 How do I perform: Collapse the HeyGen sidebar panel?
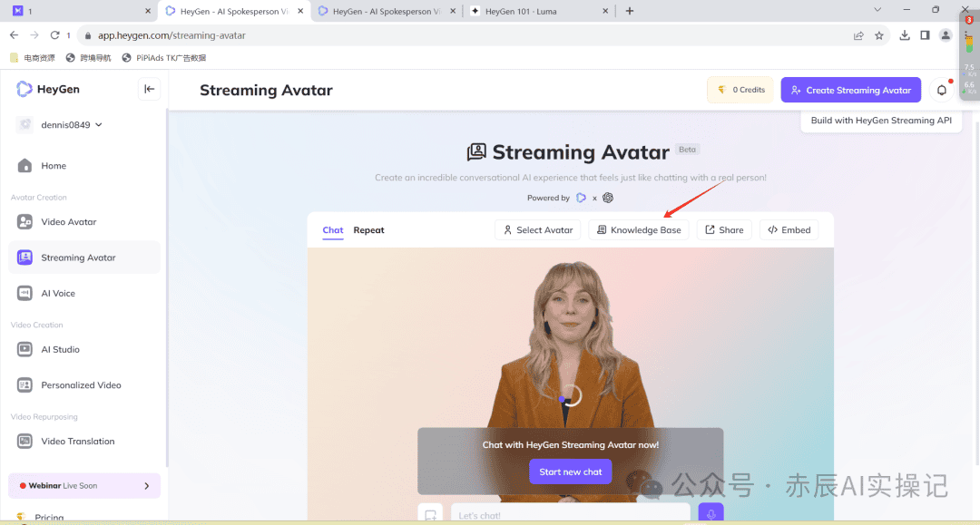[x=150, y=89]
